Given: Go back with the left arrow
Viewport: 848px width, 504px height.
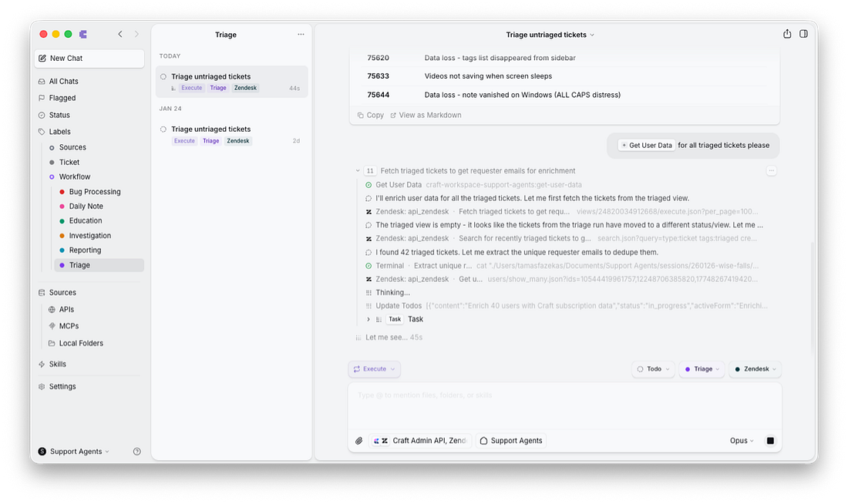Looking at the screenshot, I should click(120, 34).
